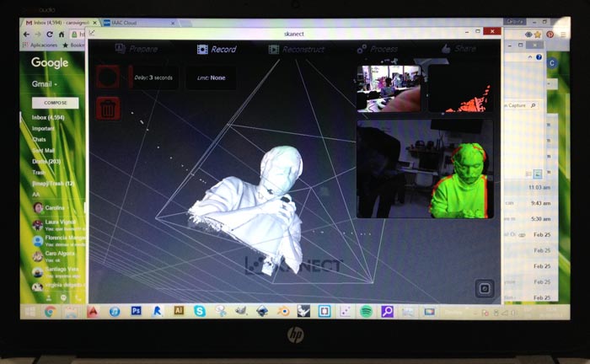Screen dimensions: 590x364
Task: Open the Important folder in Gmail
Action: 43,128
